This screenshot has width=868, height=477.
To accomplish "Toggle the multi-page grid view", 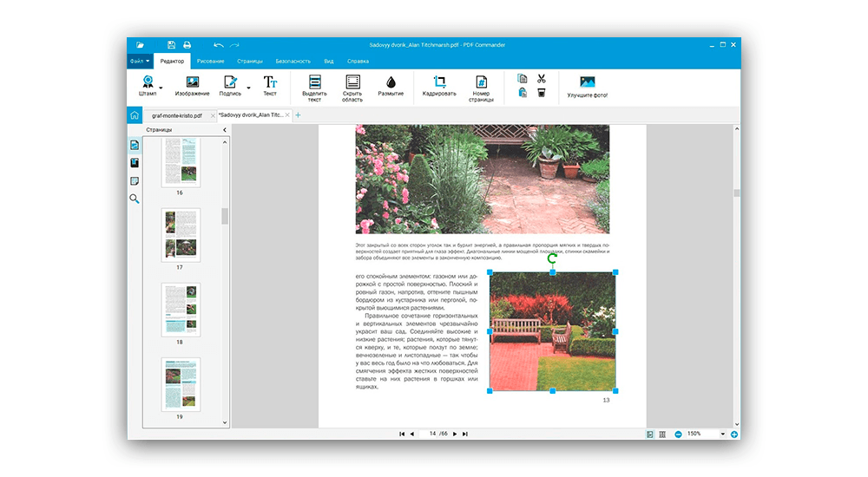I will (x=661, y=433).
